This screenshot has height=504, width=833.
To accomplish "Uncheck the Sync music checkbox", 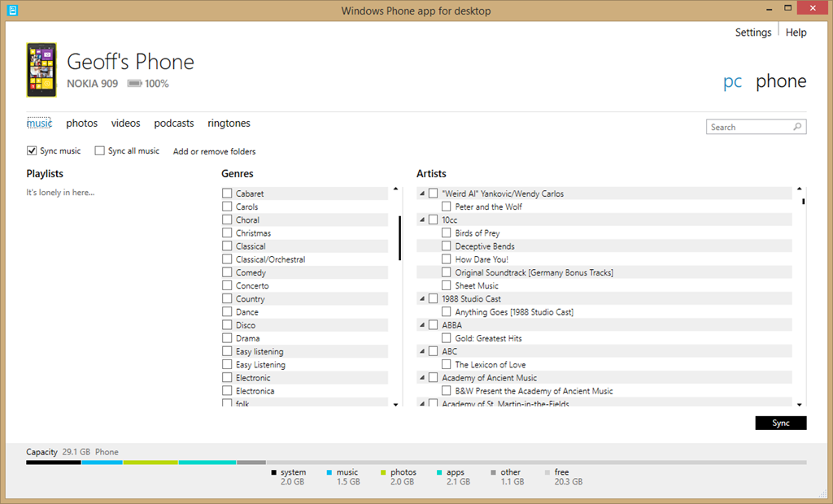I will point(32,151).
